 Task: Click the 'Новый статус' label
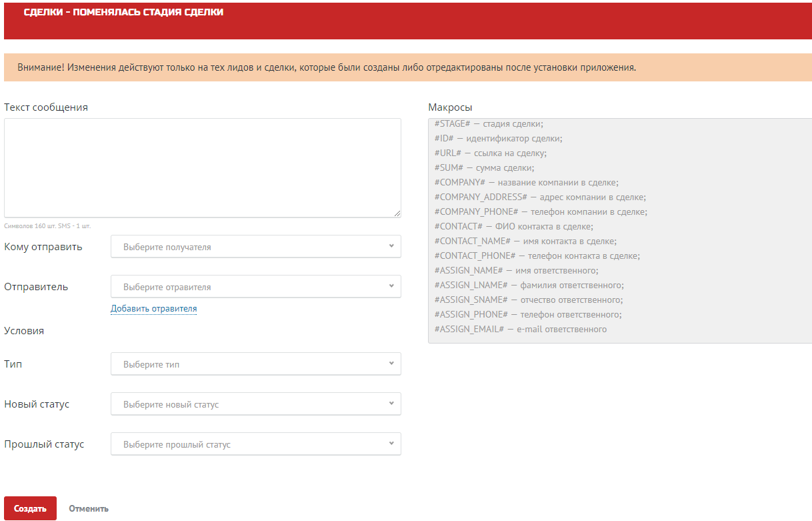click(37, 404)
